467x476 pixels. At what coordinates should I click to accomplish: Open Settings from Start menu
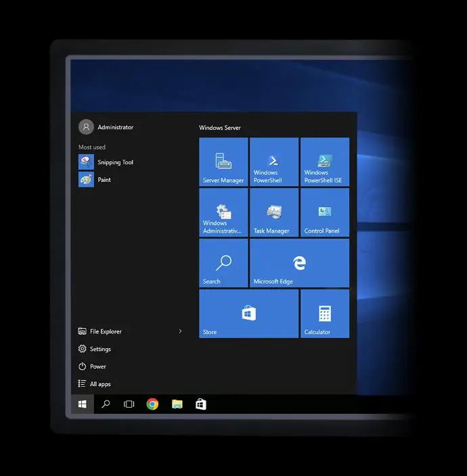[x=99, y=349]
